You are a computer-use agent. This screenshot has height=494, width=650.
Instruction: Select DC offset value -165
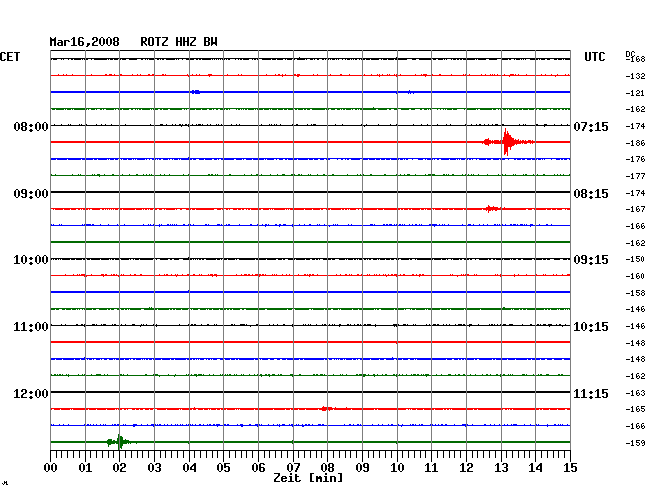tap(635, 409)
